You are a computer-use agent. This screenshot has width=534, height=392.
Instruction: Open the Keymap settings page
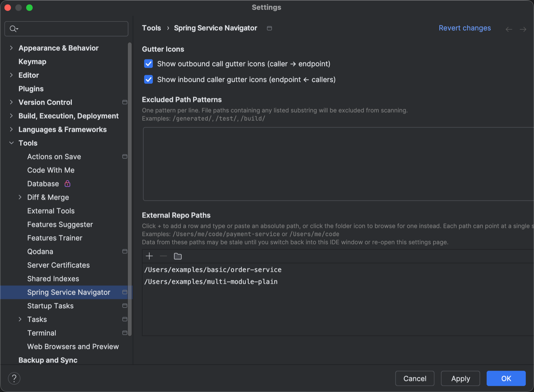32,62
